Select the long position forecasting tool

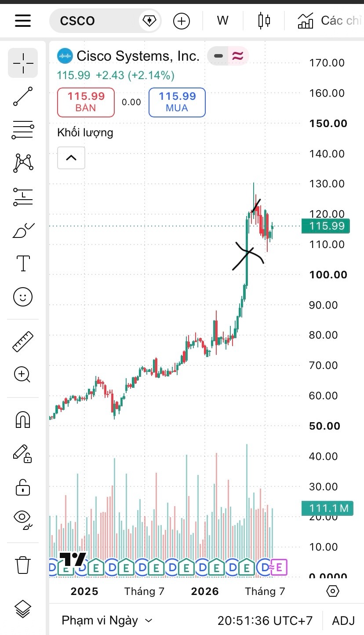23,197
